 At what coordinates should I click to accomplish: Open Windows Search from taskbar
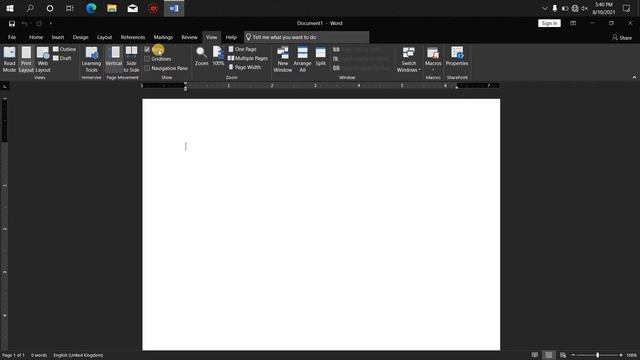(x=30, y=8)
